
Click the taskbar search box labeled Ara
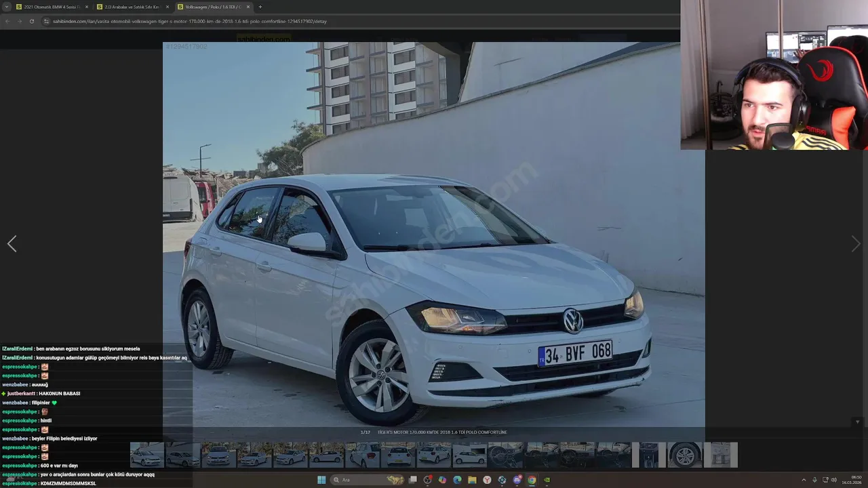367,480
